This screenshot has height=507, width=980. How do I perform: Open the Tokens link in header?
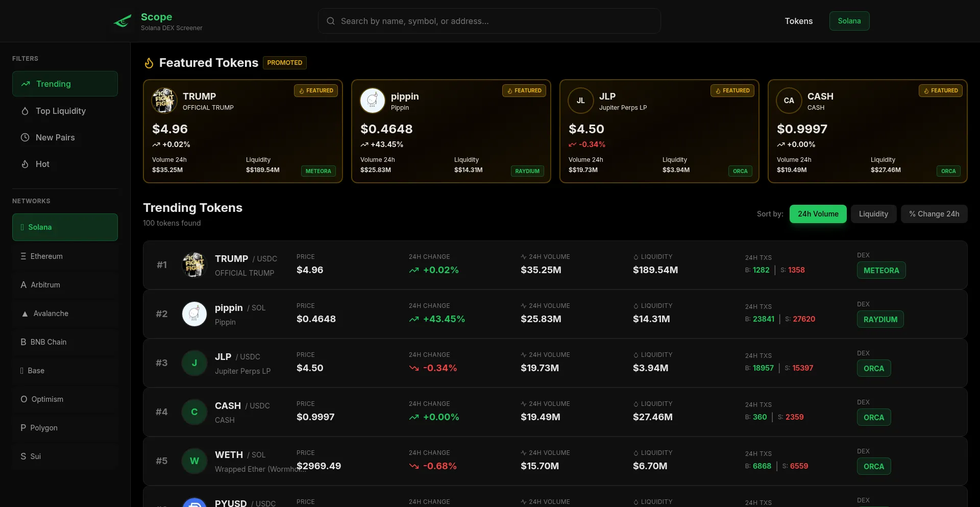(798, 21)
